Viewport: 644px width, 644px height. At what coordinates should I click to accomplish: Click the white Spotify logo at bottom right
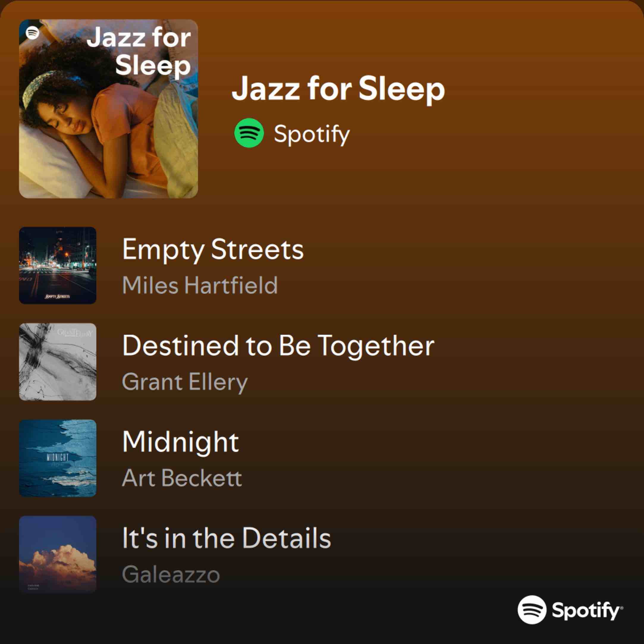click(532, 610)
